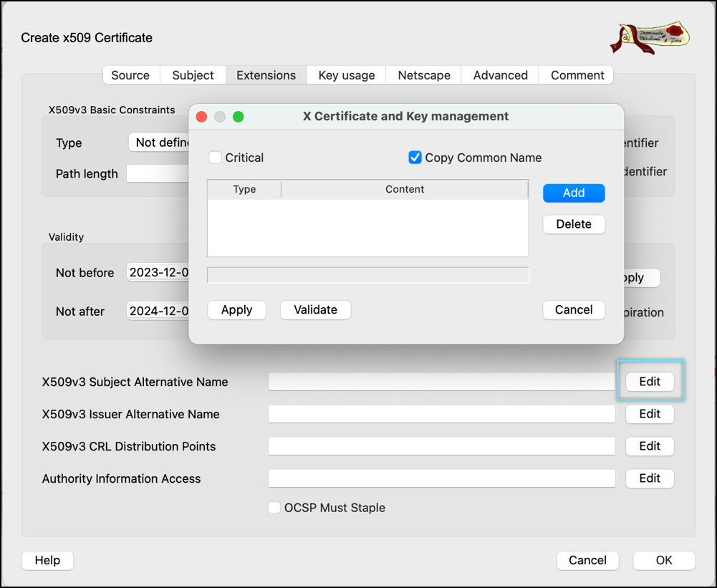The image size is (717, 588).
Task: Go to the Key usage tab
Action: 346,75
